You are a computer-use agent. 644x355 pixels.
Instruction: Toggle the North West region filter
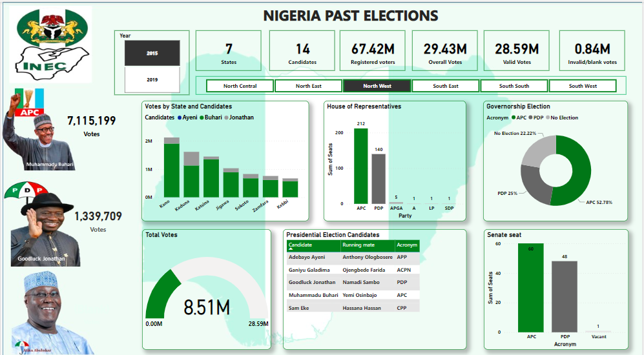(x=377, y=86)
